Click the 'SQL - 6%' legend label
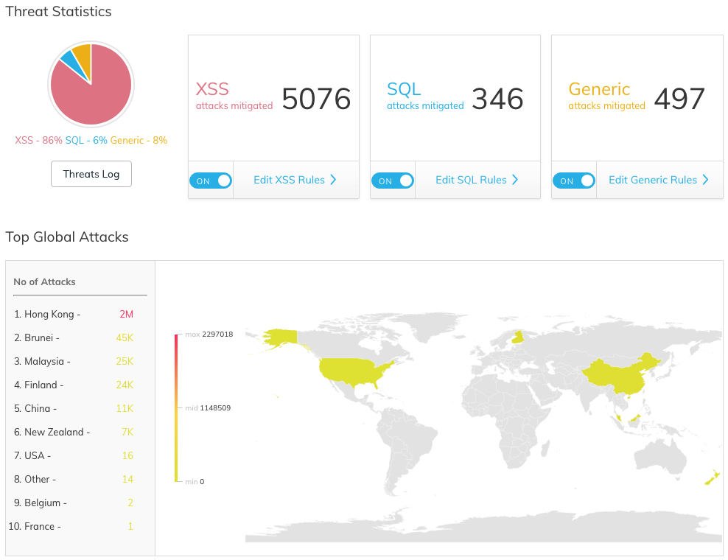This screenshot has height=560, width=728. (x=86, y=140)
